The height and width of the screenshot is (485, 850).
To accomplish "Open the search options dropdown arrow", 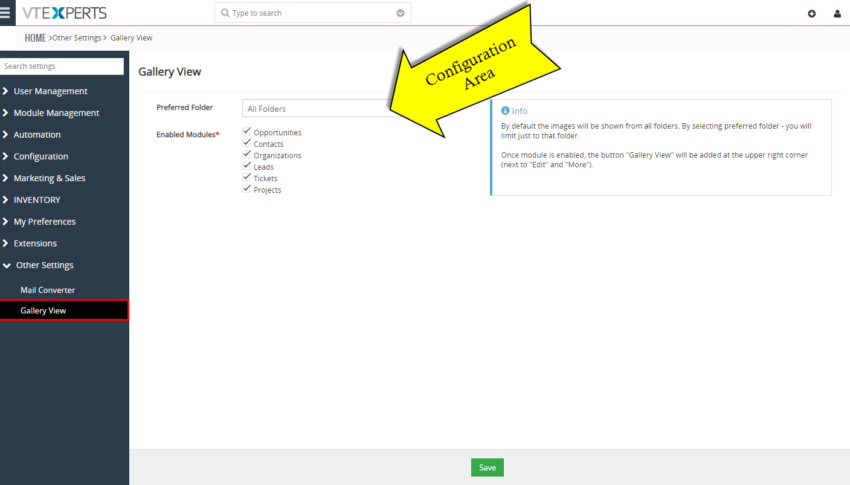I will click(x=400, y=13).
